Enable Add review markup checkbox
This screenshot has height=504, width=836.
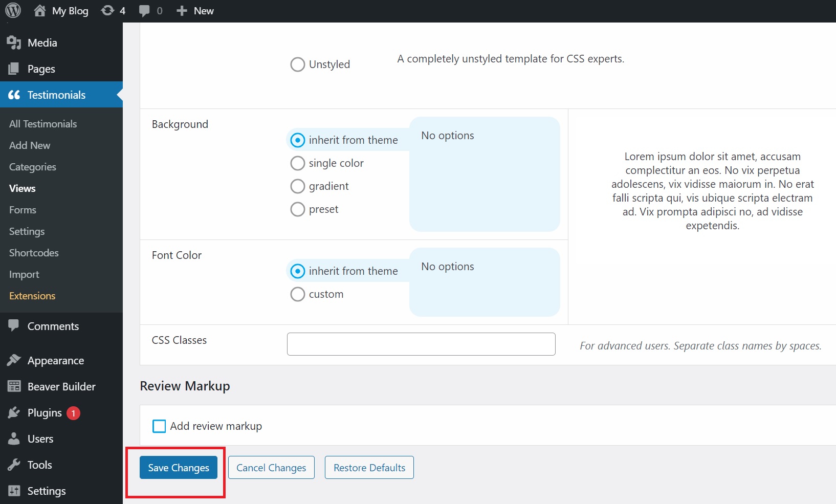pyautogui.click(x=159, y=426)
